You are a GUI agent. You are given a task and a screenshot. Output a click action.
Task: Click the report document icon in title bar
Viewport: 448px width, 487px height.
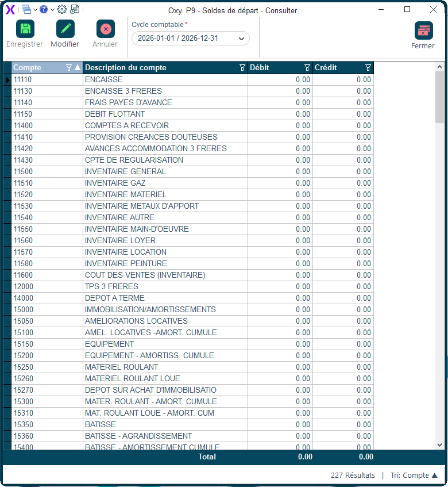75,10
